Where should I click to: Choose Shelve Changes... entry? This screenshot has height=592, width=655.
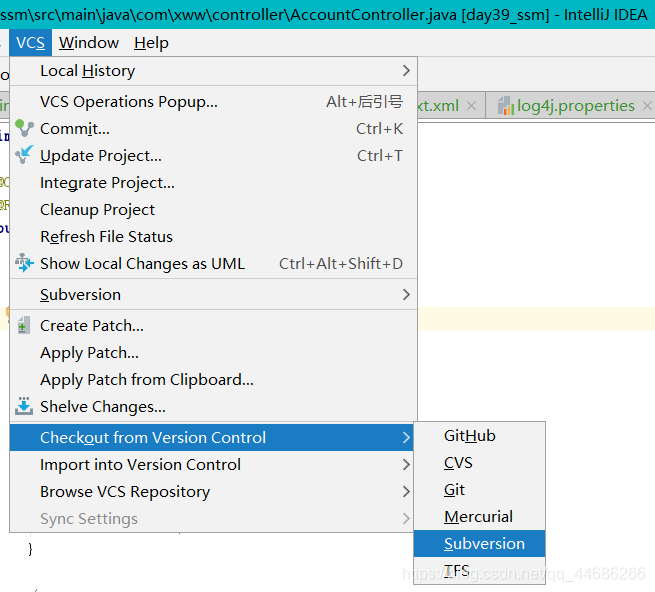pyautogui.click(x=213, y=407)
